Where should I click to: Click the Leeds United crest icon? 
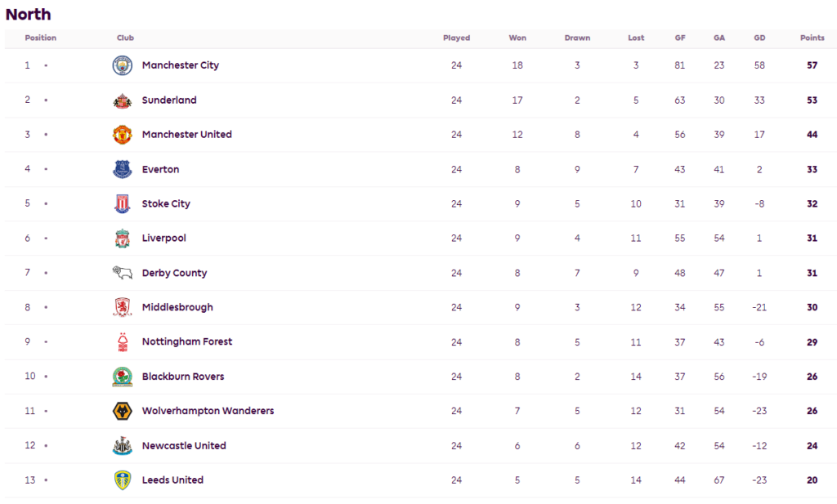point(122,480)
